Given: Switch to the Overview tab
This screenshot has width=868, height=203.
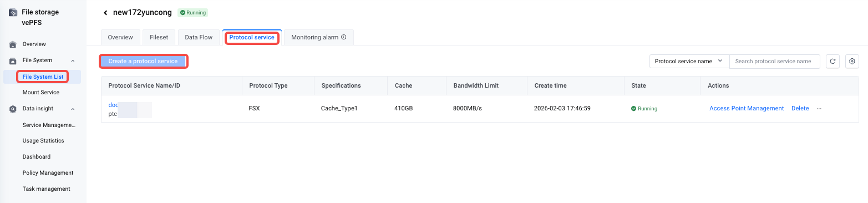Looking at the screenshot, I should click(x=120, y=37).
